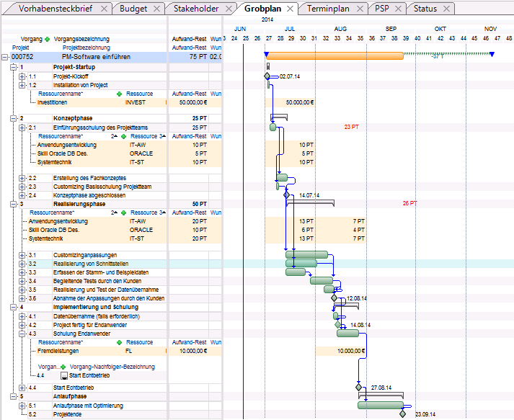
Task: Click the milestone diamond labeled 14.07.14
Action: pos(286,195)
